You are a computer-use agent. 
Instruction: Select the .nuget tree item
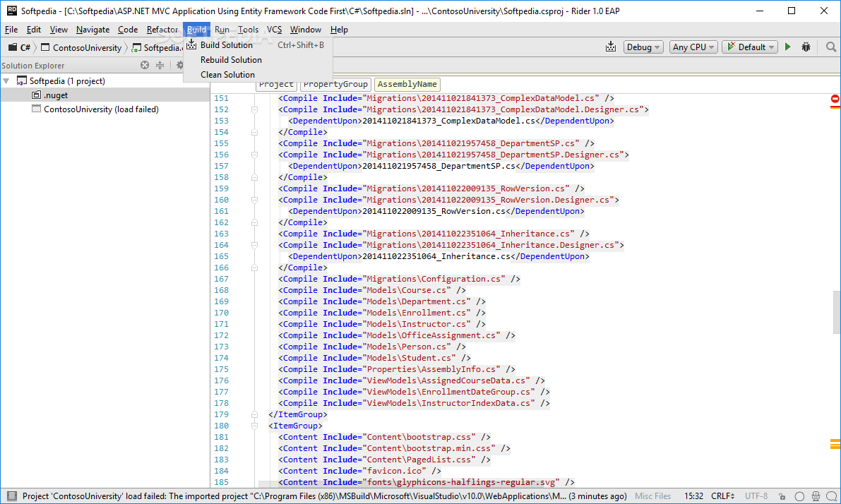pyautogui.click(x=105, y=95)
